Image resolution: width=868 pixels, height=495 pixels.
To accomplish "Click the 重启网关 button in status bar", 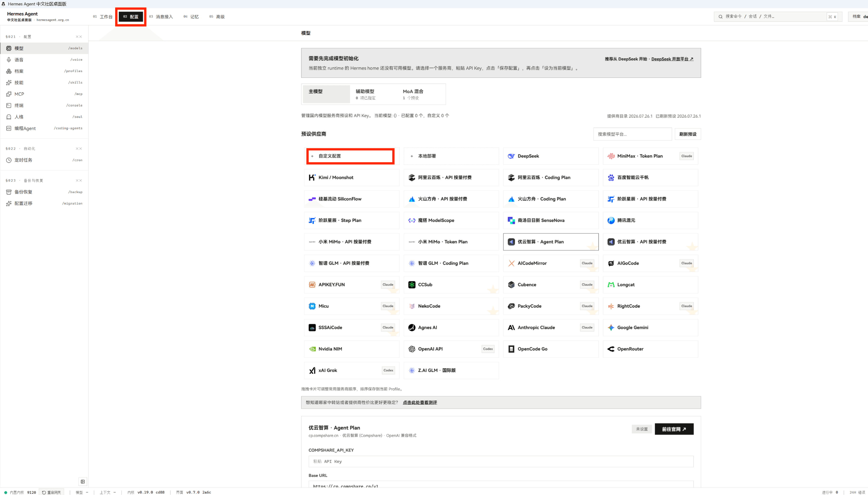I will click(51, 492).
